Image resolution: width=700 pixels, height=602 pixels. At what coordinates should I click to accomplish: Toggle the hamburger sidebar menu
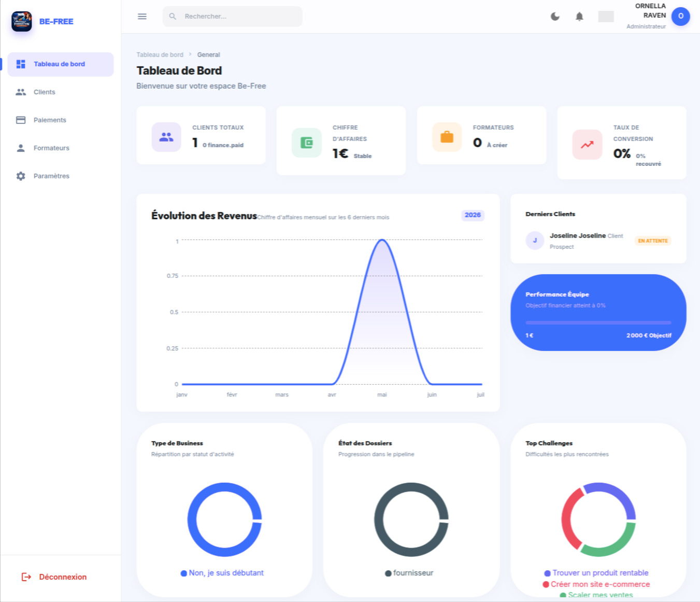[142, 17]
